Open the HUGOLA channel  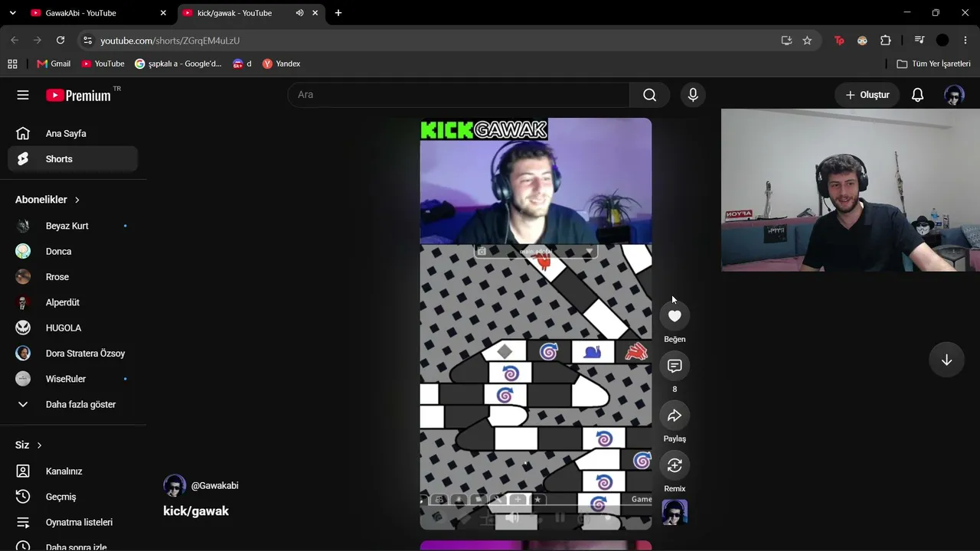click(x=73, y=328)
